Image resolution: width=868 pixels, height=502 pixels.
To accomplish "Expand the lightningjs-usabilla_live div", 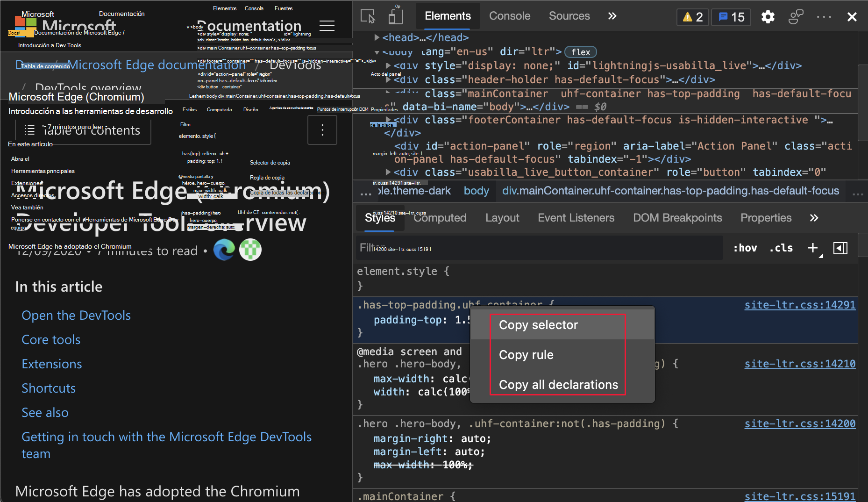I will [x=388, y=65].
